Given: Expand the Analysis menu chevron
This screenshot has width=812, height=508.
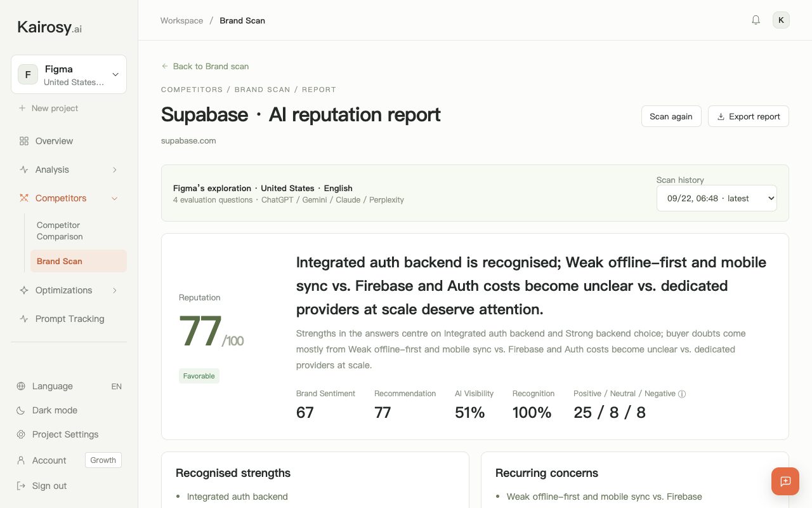Looking at the screenshot, I should coord(115,170).
